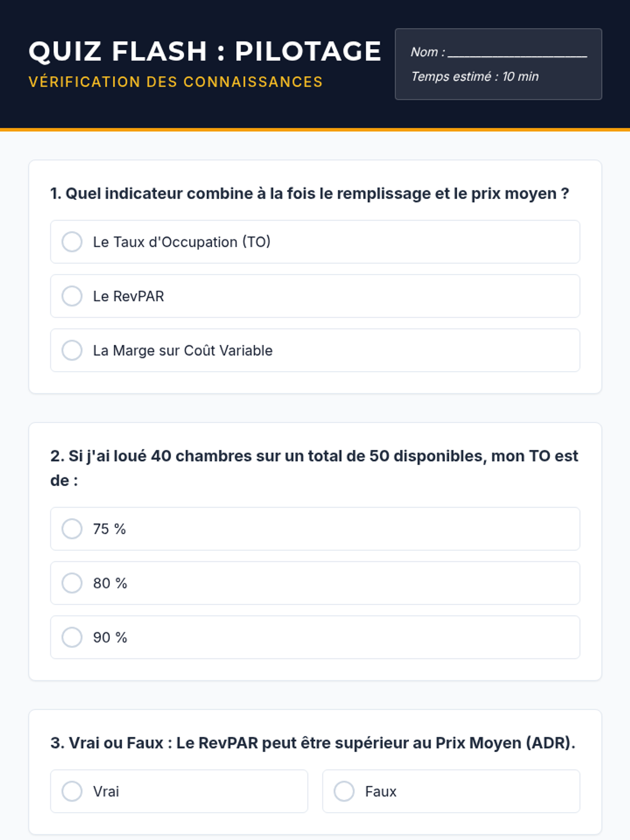Click question 2 text about 40 chambres

[x=314, y=456]
